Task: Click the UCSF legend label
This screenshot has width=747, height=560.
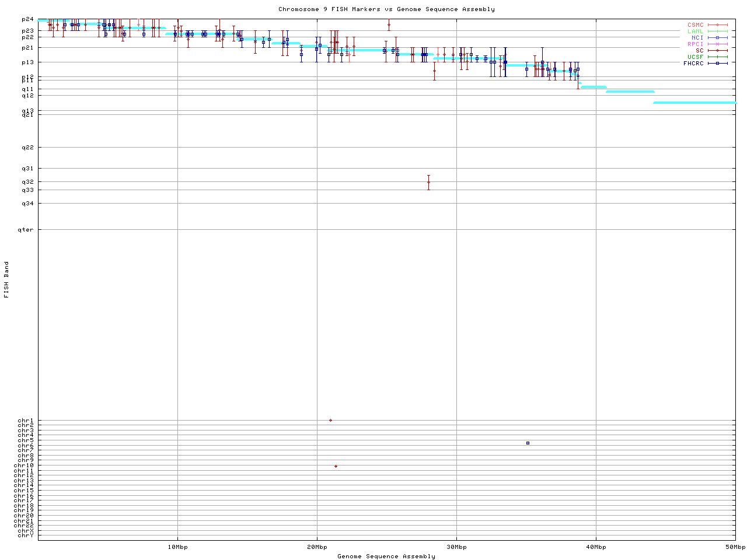Action: [695, 57]
